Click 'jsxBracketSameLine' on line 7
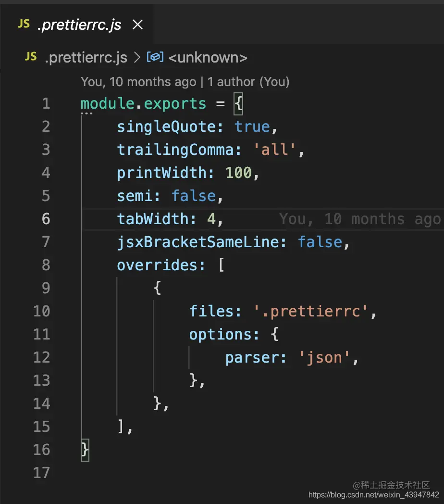 coord(198,242)
